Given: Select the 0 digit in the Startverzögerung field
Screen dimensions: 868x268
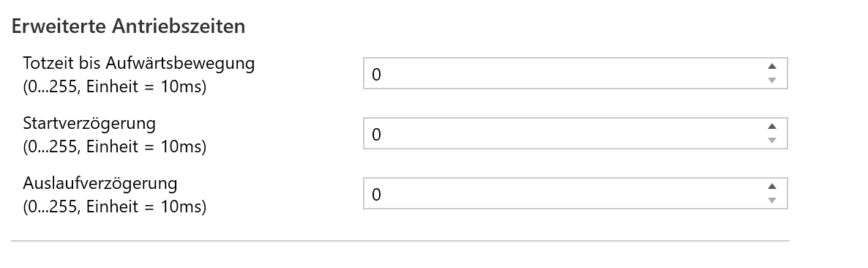Looking at the screenshot, I should pos(376,135).
